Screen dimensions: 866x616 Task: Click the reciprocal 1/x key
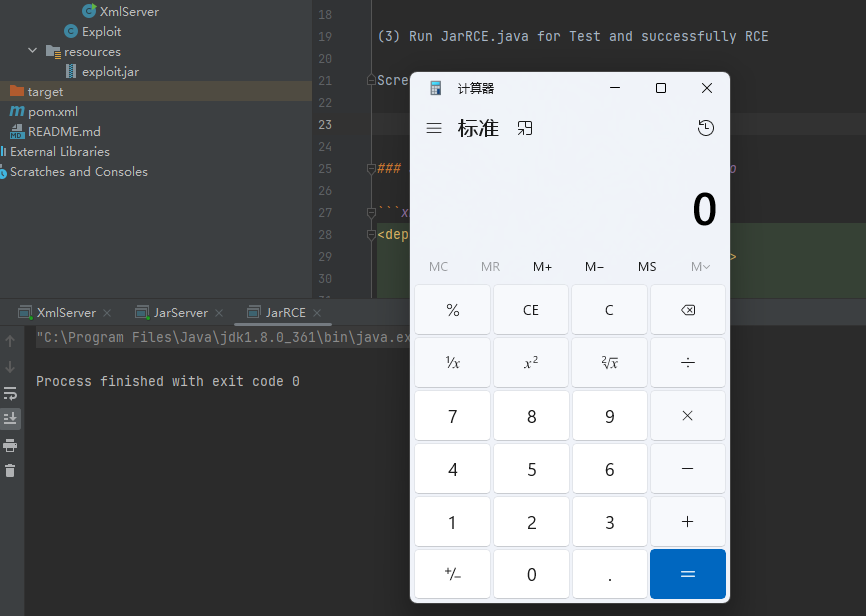(452, 362)
